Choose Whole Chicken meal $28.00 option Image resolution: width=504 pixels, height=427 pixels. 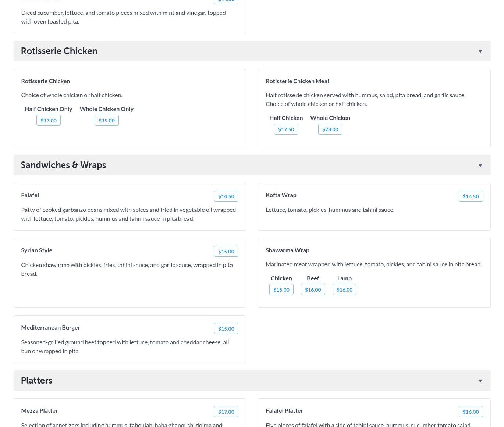(330, 129)
